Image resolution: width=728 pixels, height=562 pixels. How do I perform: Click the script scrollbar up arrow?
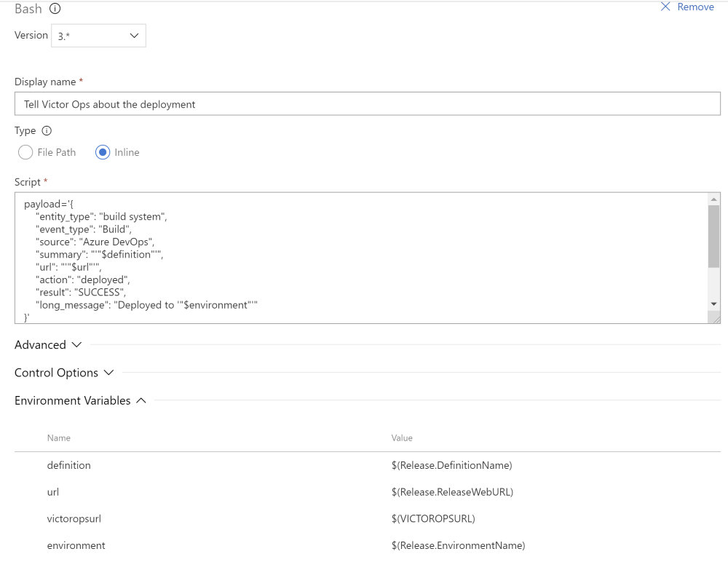713,199
